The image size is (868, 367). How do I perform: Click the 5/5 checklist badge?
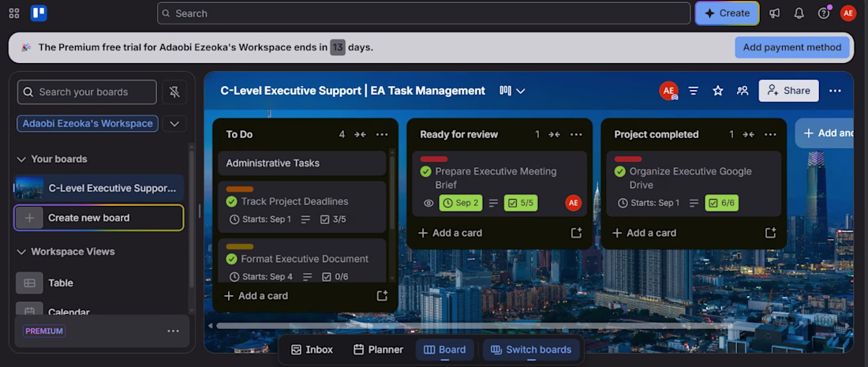(520, 203)
